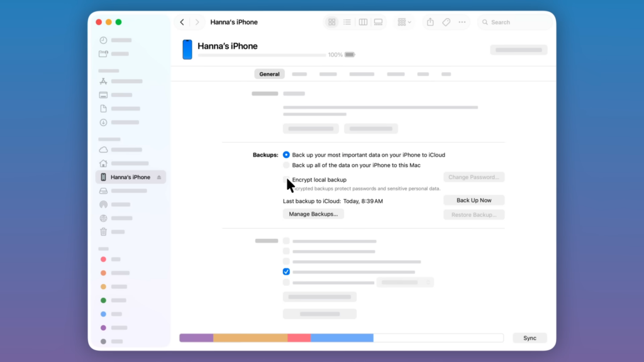Go back with the left chevron
The width and height of the screenshot is (644, 362).
[182, 22]
